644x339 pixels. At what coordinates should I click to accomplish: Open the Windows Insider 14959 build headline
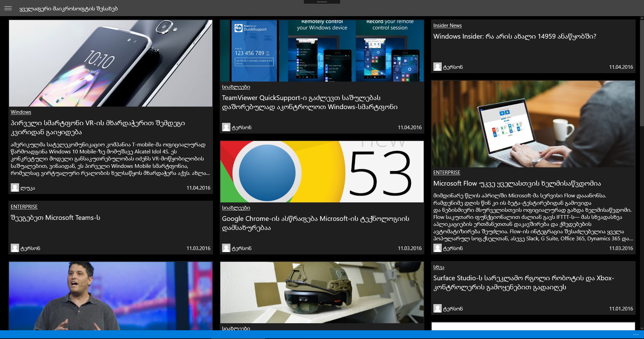coord(515,36)
